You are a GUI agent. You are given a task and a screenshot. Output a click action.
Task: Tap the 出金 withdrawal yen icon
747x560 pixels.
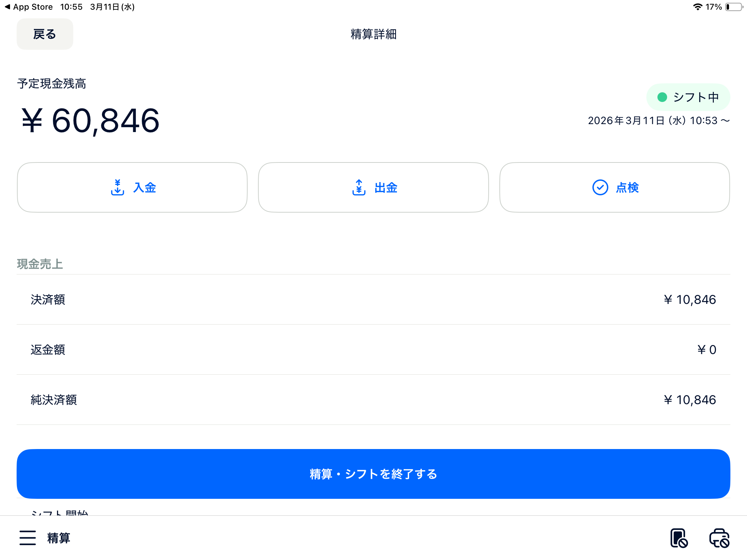[x=359, y=187]
